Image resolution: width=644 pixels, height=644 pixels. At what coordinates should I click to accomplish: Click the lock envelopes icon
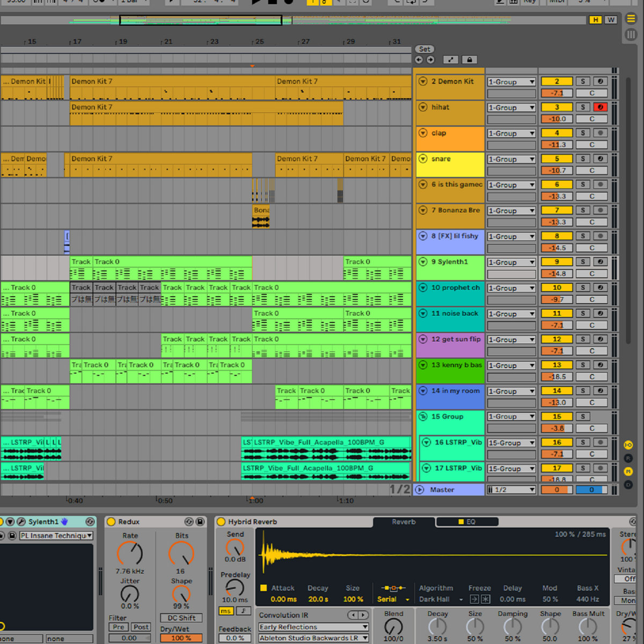469,60
